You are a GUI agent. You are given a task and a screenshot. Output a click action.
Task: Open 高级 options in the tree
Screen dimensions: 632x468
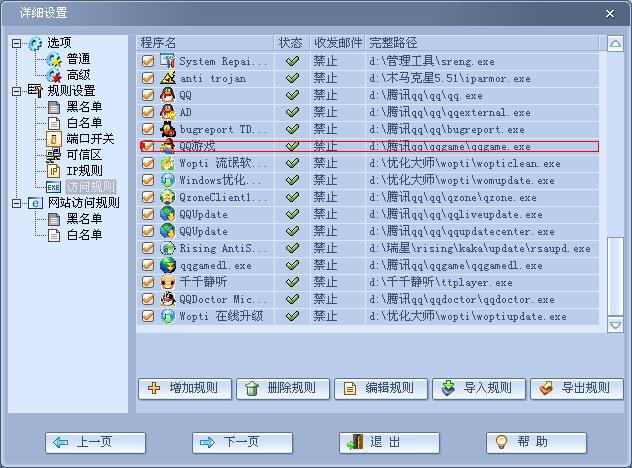click(79, 75)
